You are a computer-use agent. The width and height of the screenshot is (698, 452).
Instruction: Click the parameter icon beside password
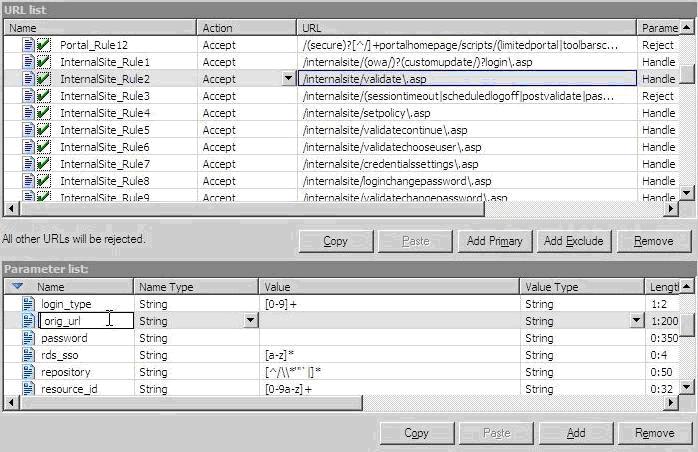(x=28, y=338)
